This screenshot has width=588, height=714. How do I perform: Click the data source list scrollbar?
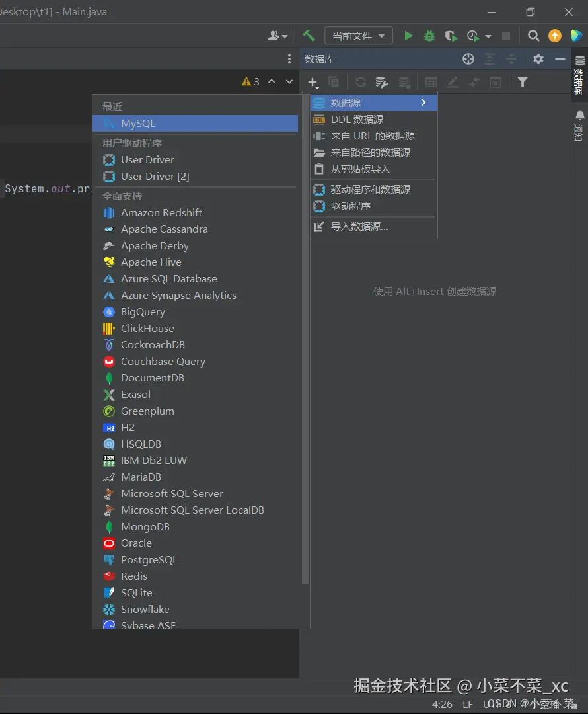point(305,339)
